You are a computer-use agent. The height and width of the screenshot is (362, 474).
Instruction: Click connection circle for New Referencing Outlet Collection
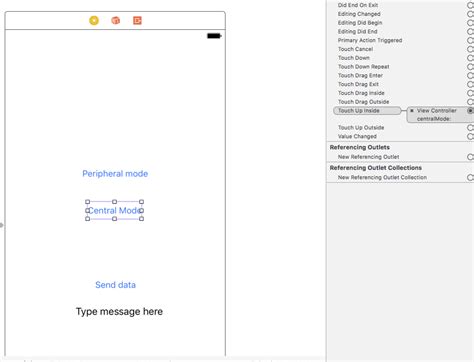coord(470,177)
